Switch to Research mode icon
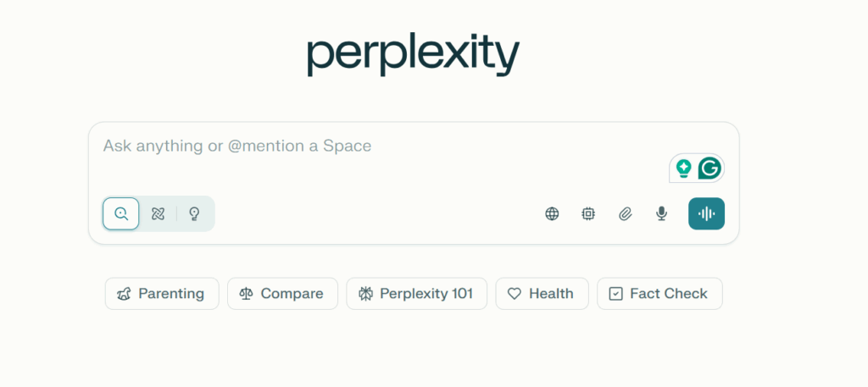Viewport: 868px width, 387px height. point(158,213)
